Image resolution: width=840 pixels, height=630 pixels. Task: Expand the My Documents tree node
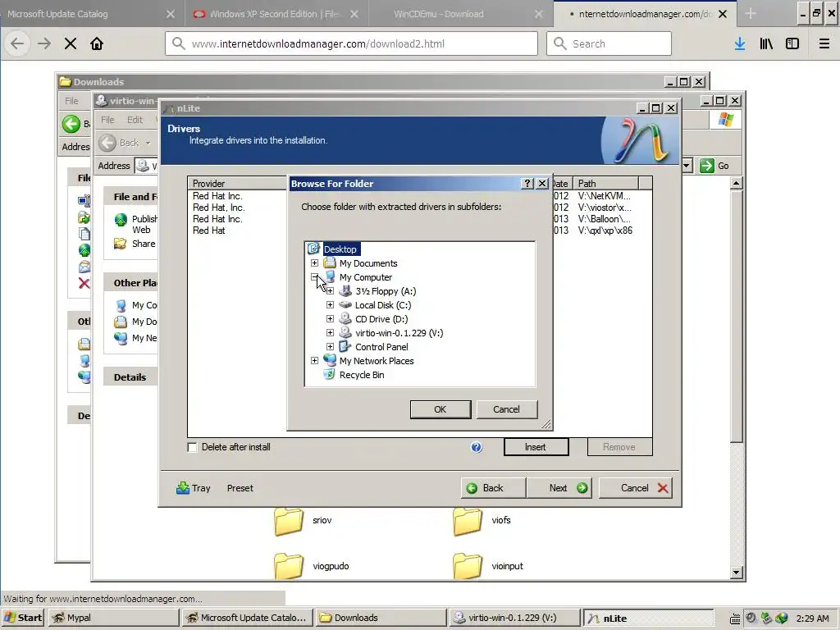(x=314, y=263)
